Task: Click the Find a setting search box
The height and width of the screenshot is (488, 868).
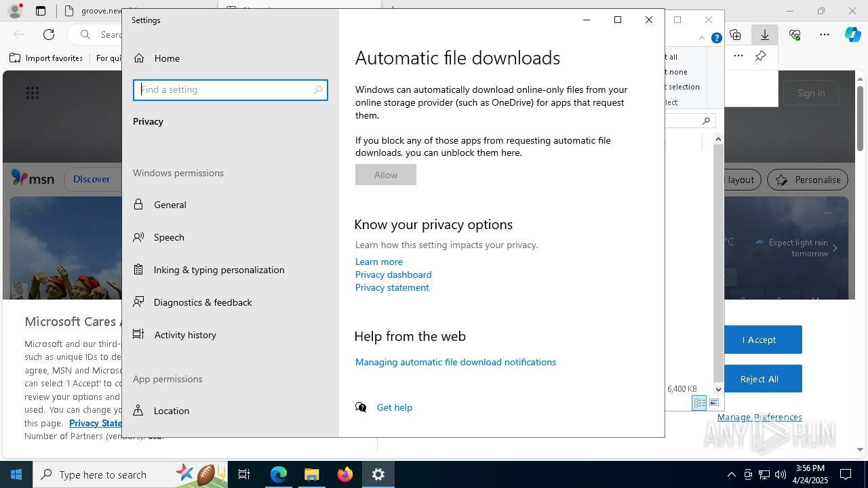Action: [231, 89]
